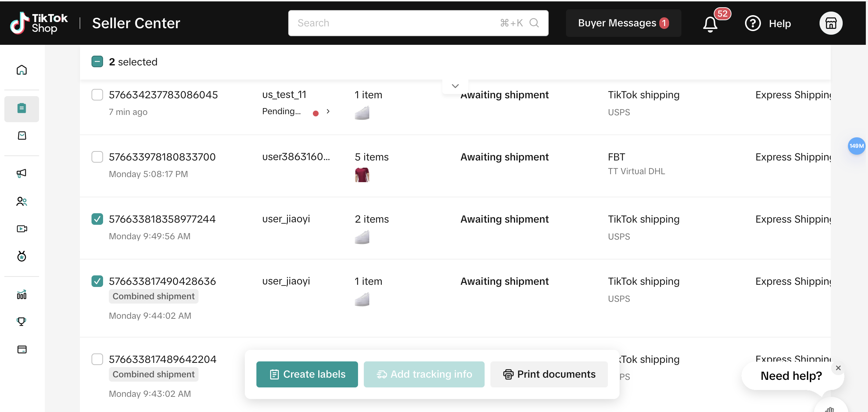Click the notifications bell icon
This screenshot has width=868, height=412.
point(710,24)
